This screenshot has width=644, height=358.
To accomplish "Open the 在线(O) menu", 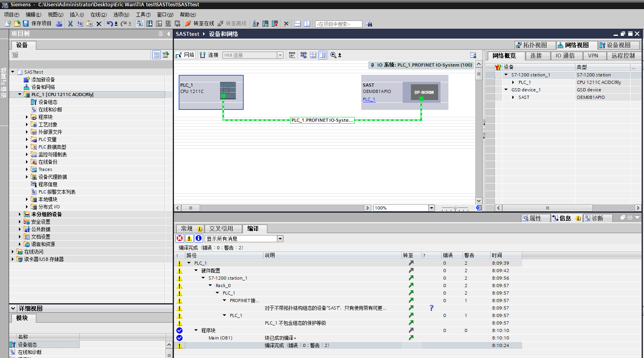I will tap(99, 15).
